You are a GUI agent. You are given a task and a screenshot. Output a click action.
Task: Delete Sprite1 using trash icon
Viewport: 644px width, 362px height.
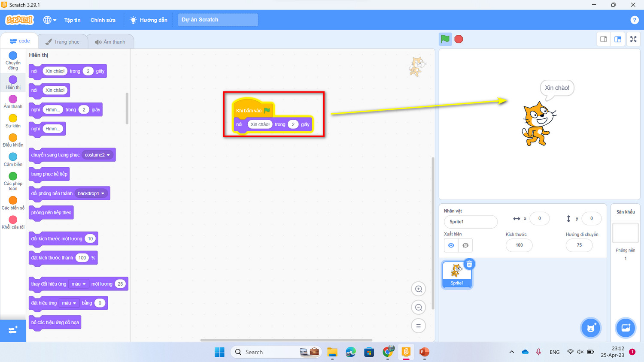coord(469,264)
